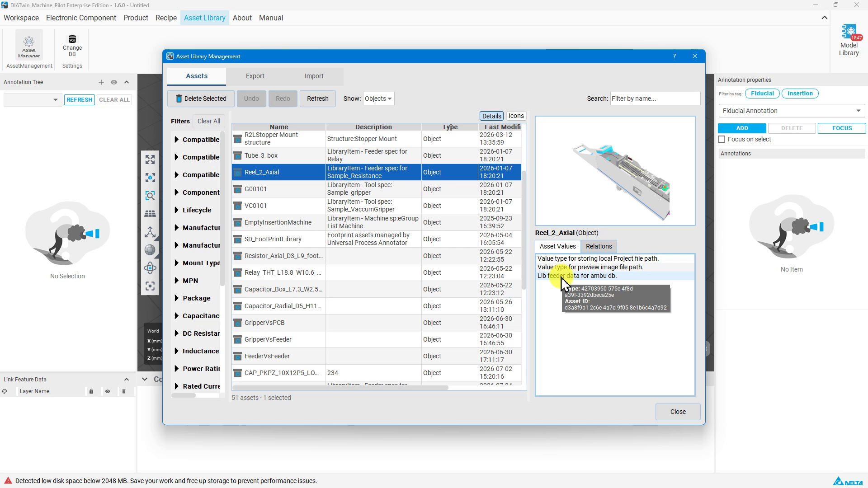Clear All filters
The width and height of the screenshot is (868, 488).
(209, 121)
